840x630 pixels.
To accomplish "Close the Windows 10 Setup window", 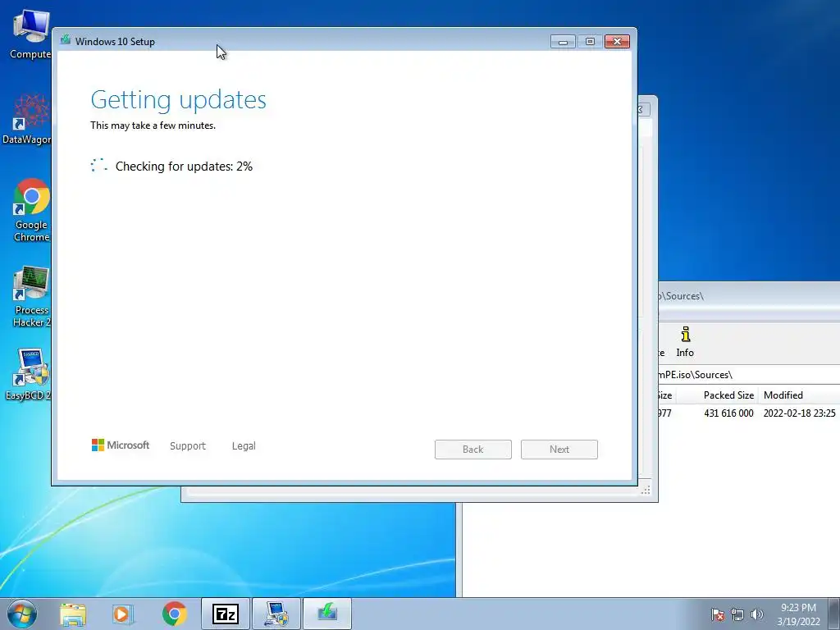I will point(617,42).
